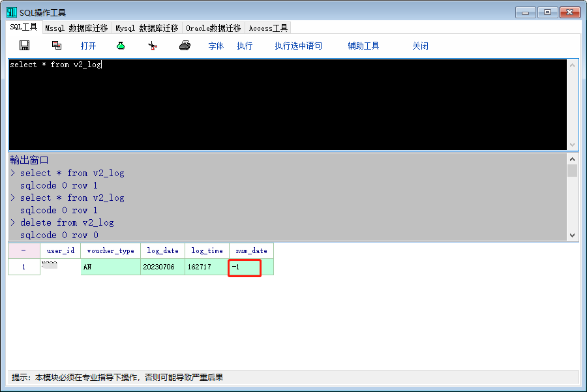Switch to the Mysql 数据库迁移 tab

[147, 28]
